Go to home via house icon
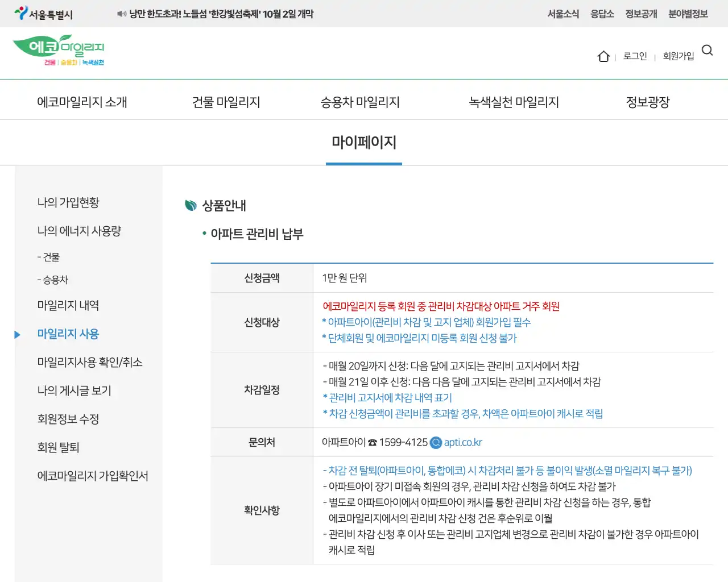This screenshot has width=728, height=582. [x=603, y=56]
